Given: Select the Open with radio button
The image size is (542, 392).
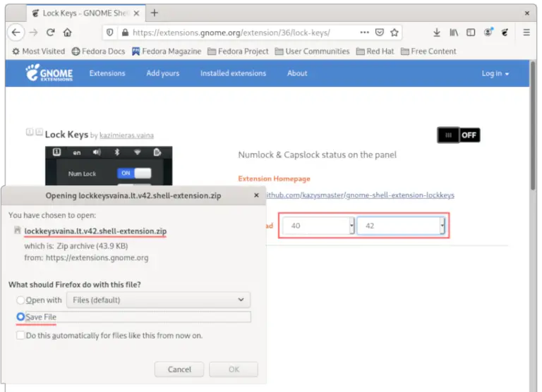Looking at the screenshot, I should coord(21,300).
